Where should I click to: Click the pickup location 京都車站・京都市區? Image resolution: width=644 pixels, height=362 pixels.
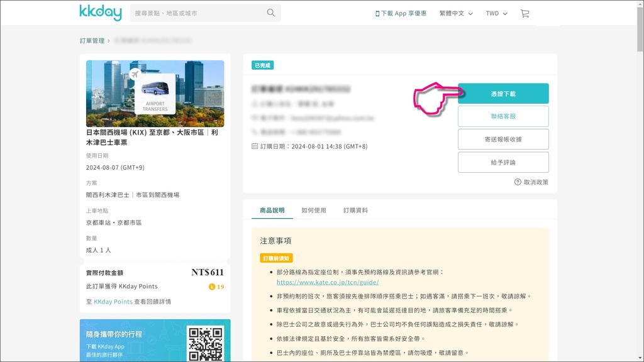tap(114, 223)
